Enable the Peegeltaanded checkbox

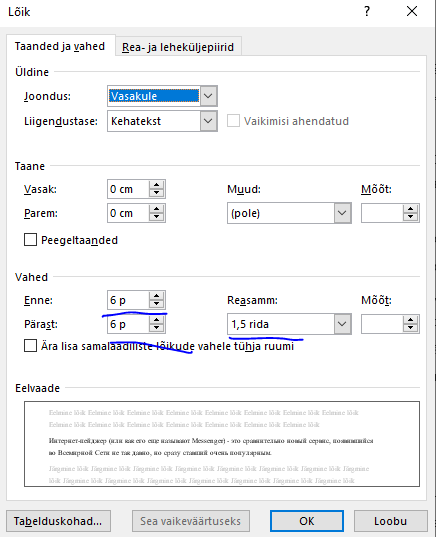(x=30, y=240)
